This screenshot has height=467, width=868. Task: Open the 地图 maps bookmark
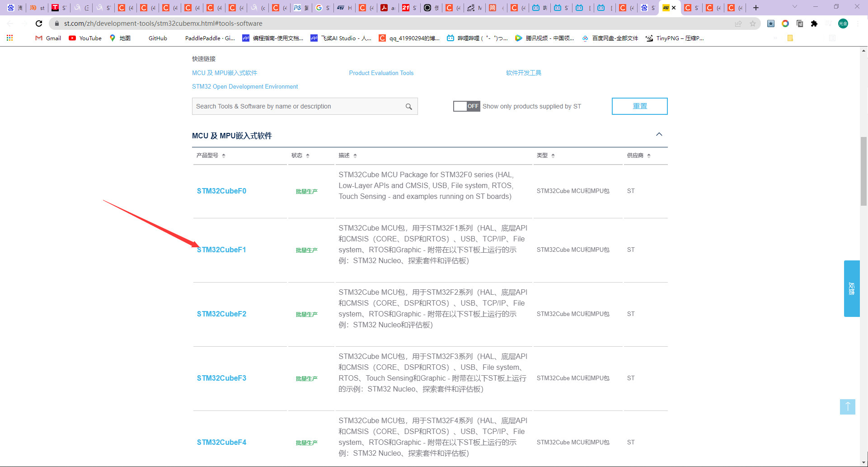pyautogui.click(x=120, y=38)
